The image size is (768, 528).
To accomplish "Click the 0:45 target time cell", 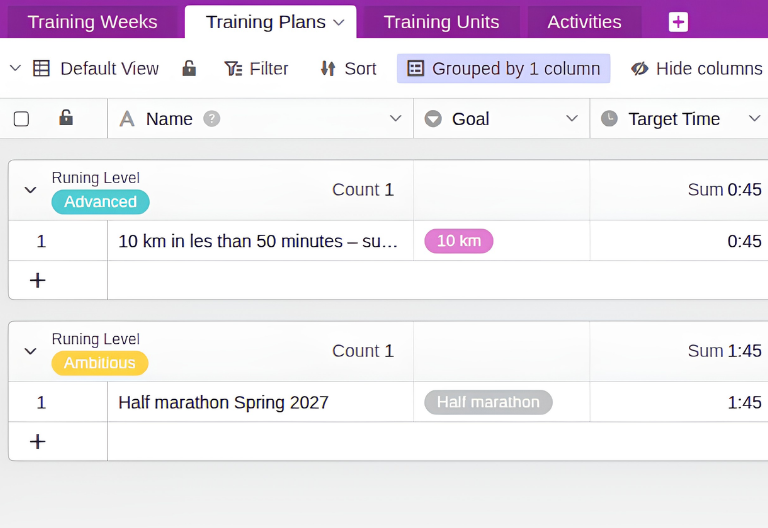I will pos(679,241).
